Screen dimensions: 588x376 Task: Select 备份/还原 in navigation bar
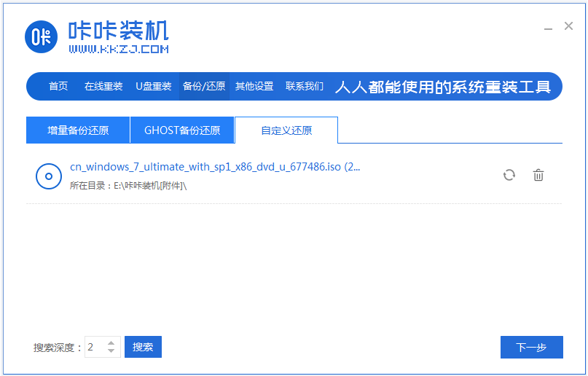(204, 86)
